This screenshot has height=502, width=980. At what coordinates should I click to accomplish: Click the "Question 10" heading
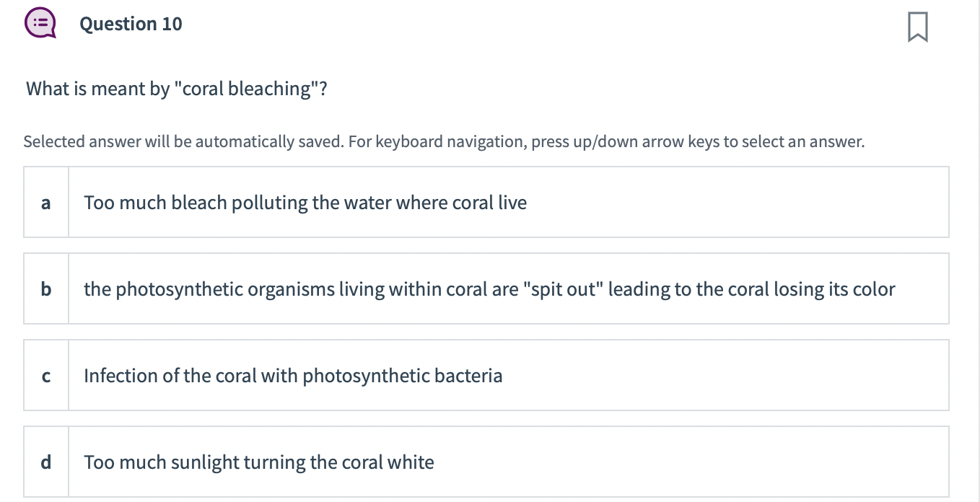pos(131,24)
